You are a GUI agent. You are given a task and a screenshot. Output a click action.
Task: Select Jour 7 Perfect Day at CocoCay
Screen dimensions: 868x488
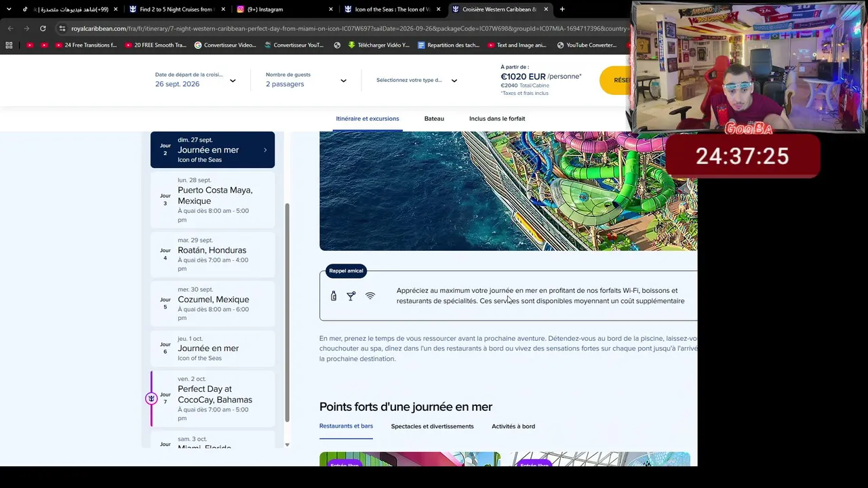(212, 399)
